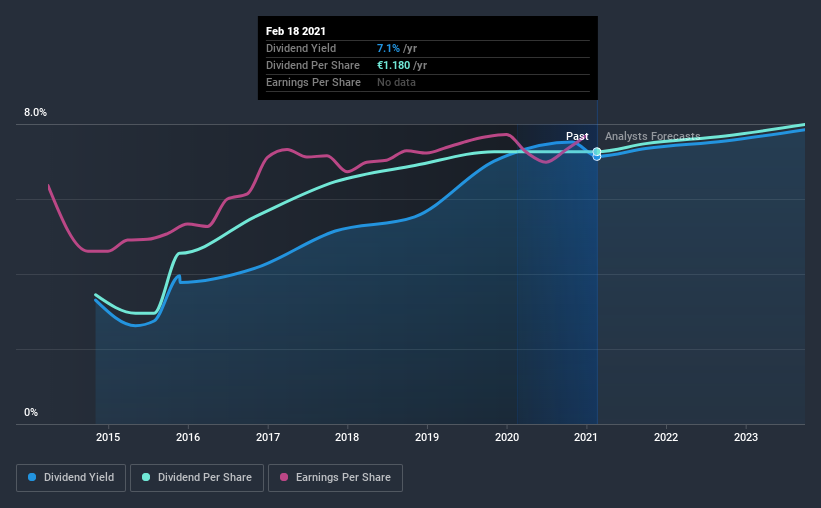The image size is (821, 508).
Task: Click the teal data point marker at Feb 2021
Action: click(597, 152)
